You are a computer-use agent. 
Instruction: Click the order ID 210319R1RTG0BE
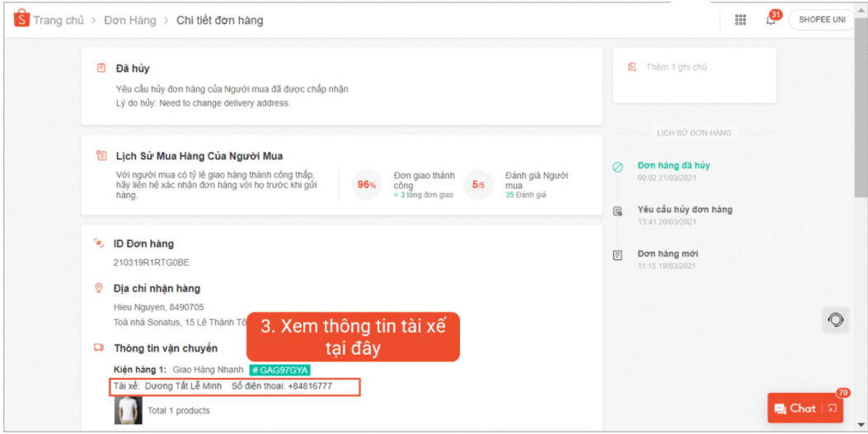point(151,262)
